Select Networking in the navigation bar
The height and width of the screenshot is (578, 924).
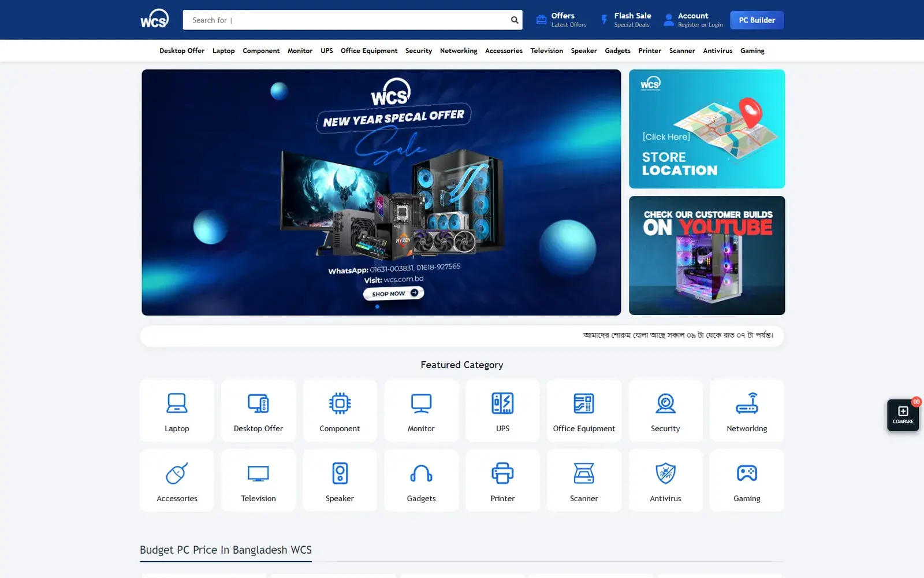click(459, 51)
